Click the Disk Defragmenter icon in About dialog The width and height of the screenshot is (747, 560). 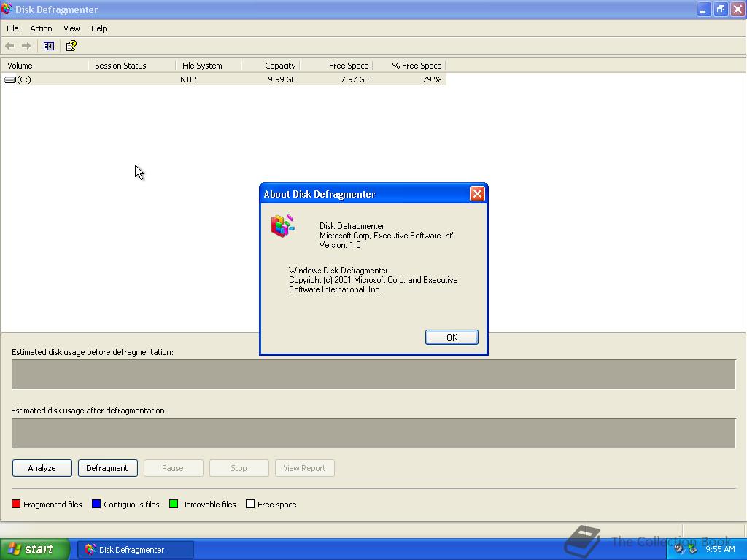pyautogui.click(x=282, y=226)
